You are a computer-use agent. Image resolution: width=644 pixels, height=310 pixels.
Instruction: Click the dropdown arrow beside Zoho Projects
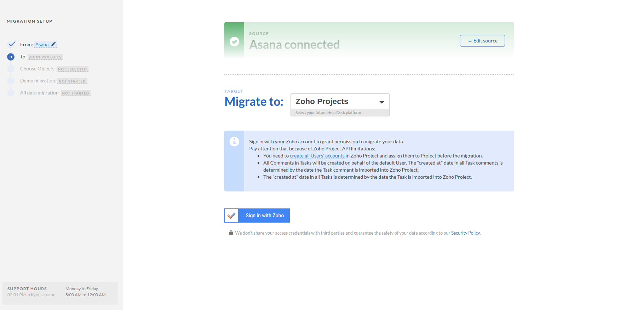click(382, 102)
